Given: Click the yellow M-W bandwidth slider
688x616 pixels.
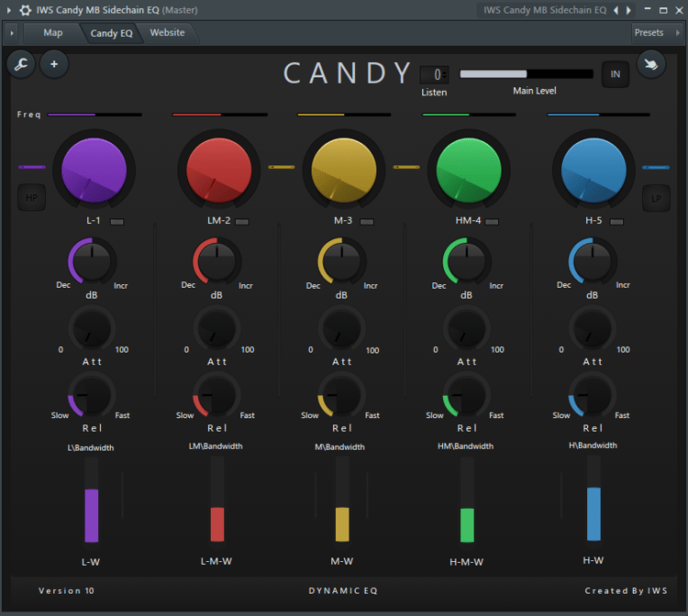Looking at the screenshot, I should tap(342, 500).
